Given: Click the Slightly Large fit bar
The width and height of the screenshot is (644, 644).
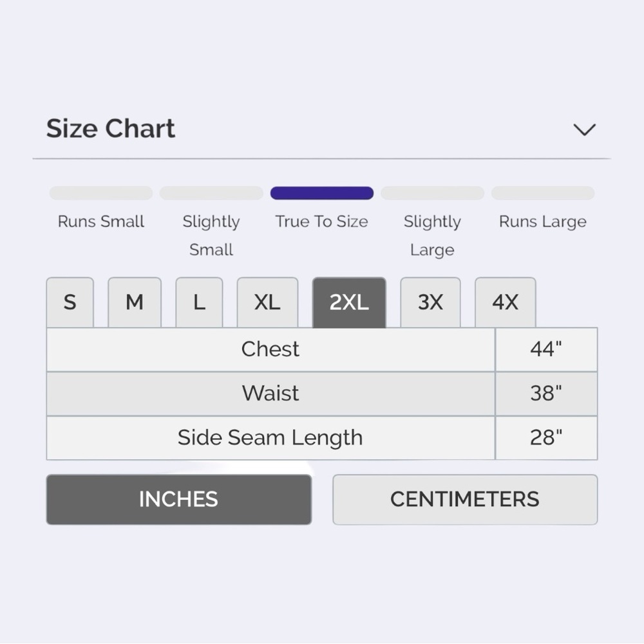Looking at the screenshot, I should coord(433,193).
